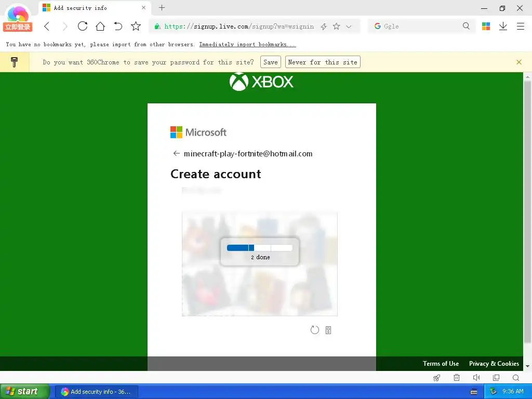The width and height of the screenshot is (532, 399).
Task: Click the status bar magnifier zoom icon
Action: click(516, 378)
